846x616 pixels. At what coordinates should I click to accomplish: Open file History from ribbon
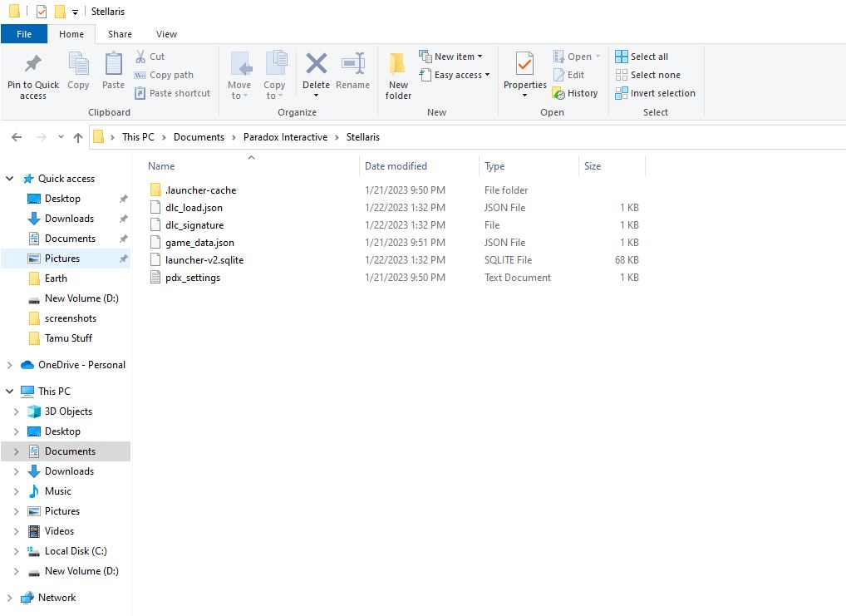click(x=575, y=93)
